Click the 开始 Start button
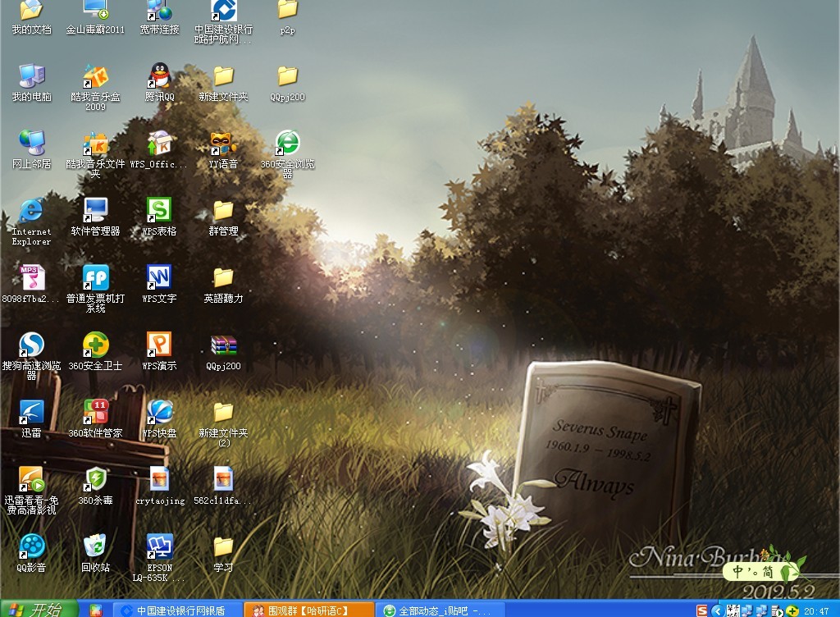 (39, 609)
